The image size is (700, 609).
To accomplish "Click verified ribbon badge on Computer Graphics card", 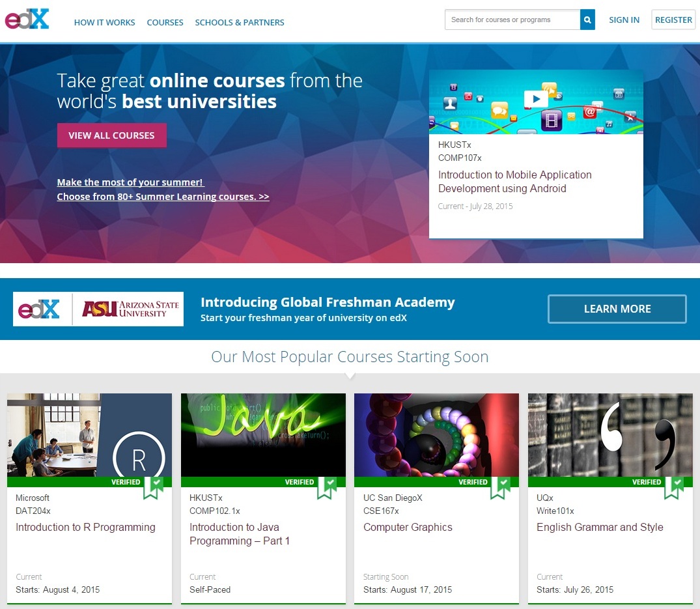I will pos(500,487).
